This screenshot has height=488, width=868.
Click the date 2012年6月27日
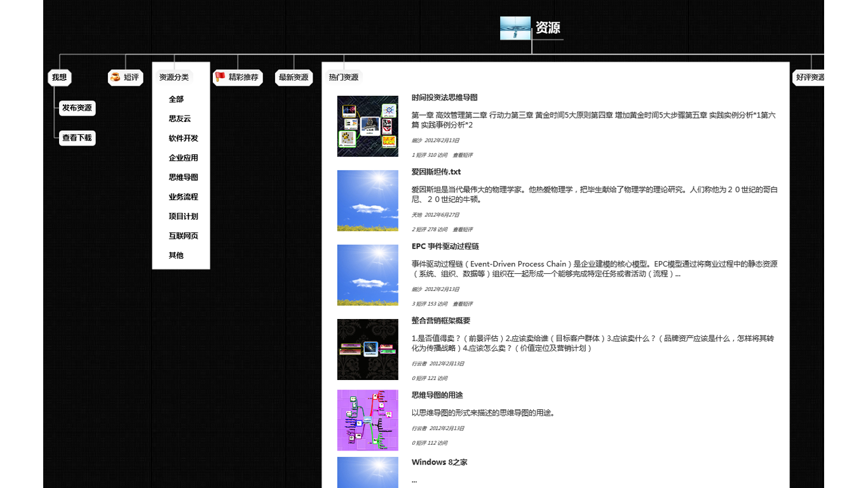[x=442, y=215]
